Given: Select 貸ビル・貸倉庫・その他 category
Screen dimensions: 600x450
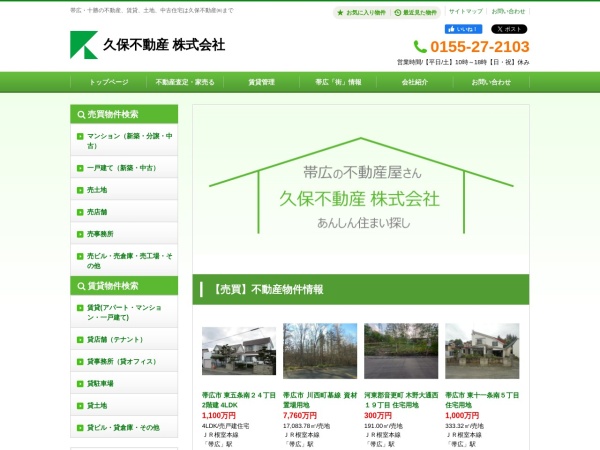Looking at the screenshot, I should [x=124, y=427].
